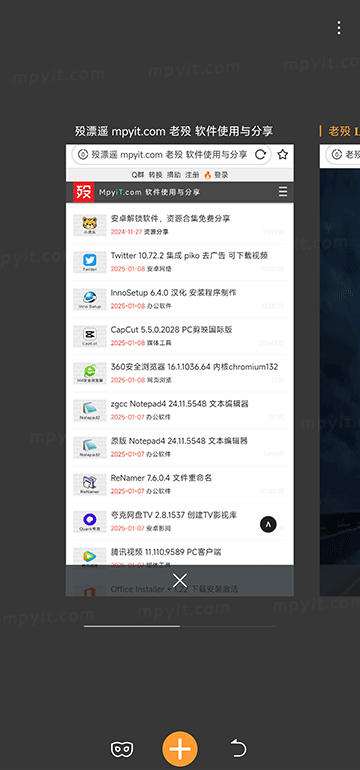Open 夸克网盘TV 2.8.1537 article
The width and height of the screenshot is (360, 770).
pos(174,515)
